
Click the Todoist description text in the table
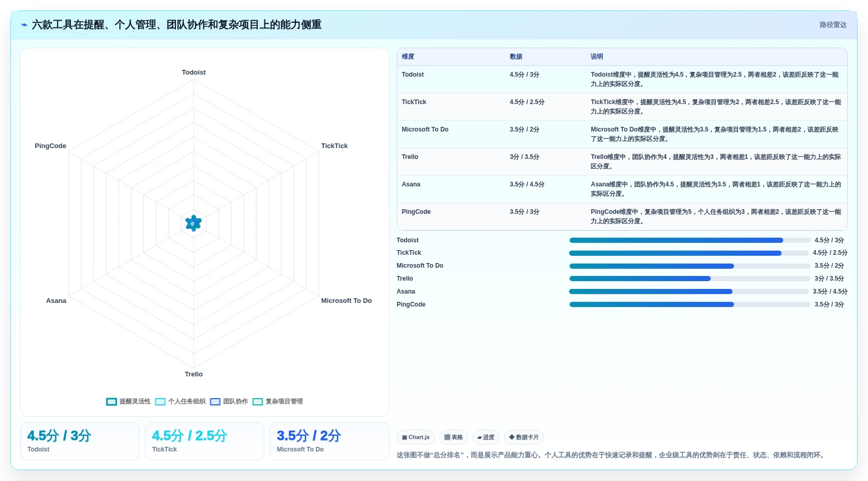(x=716, y=79)
